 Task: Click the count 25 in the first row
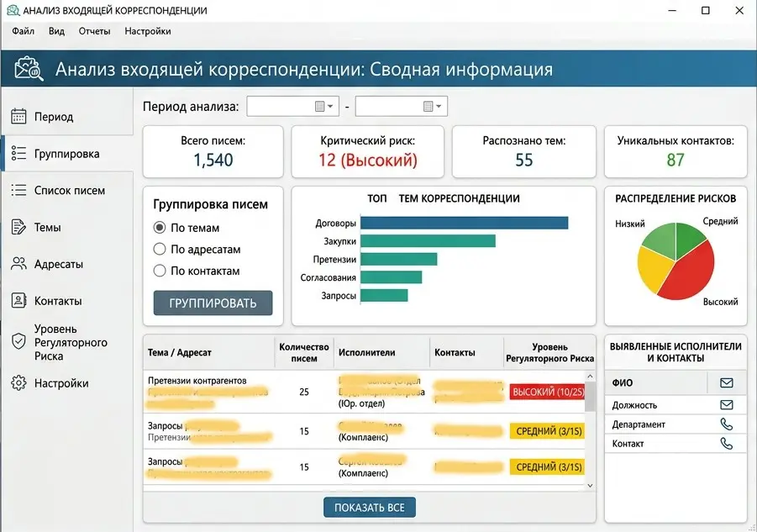[x=304, y=392]
